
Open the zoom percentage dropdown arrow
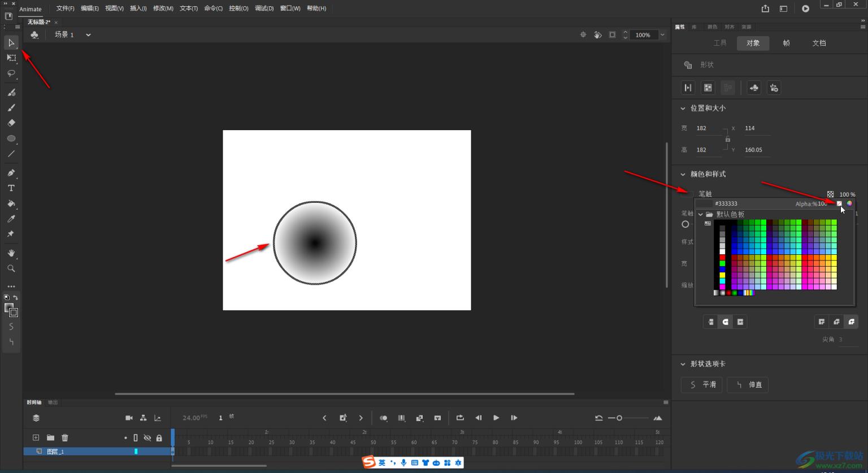(662, 35)
